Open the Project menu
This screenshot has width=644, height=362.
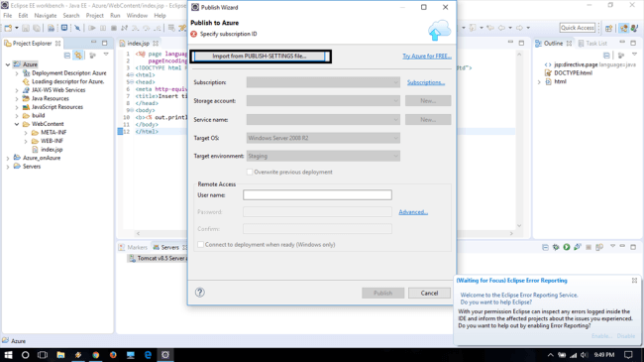click(94, 16)
